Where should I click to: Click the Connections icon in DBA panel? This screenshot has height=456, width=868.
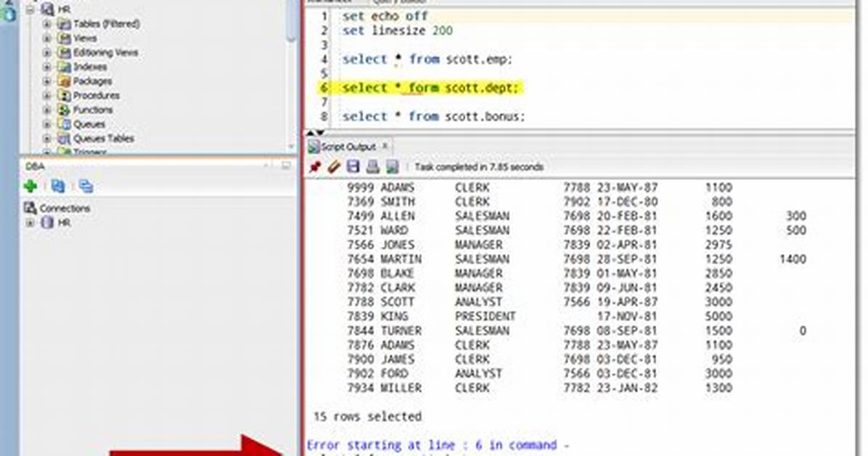[x=30, y=208]
